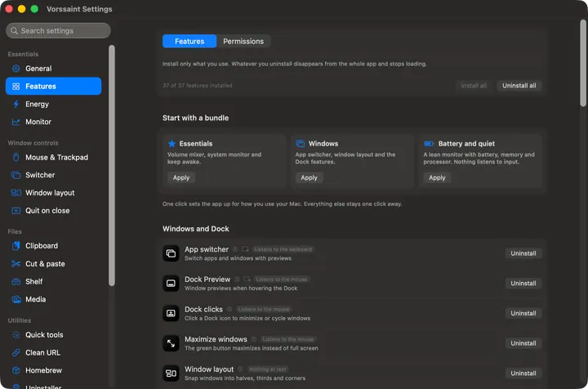The height and width of the screenshot is (389, 588).
Task: Uninstall the App switcher feature
Action: pos(523,253)
